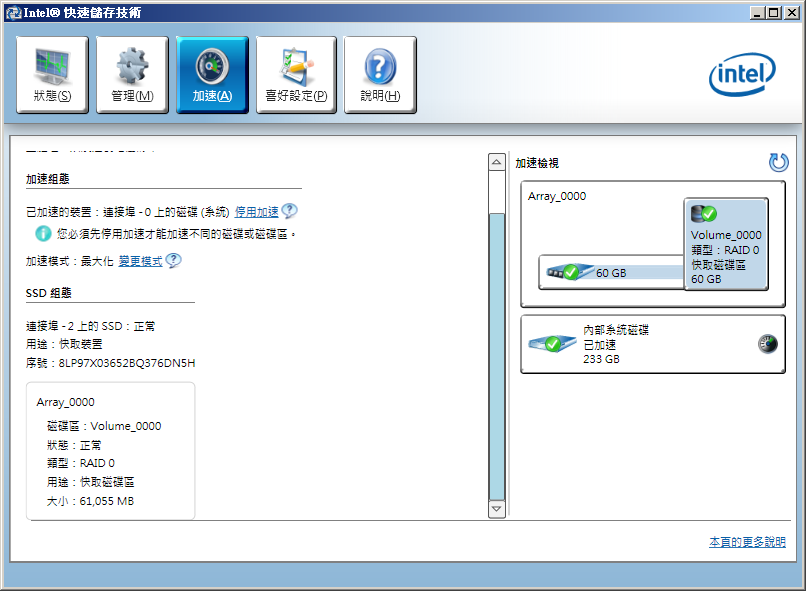The height and width of the screenshot is (591, 806).
Task: Click the SSD 組態 heading
Action: tap(49, 293)
